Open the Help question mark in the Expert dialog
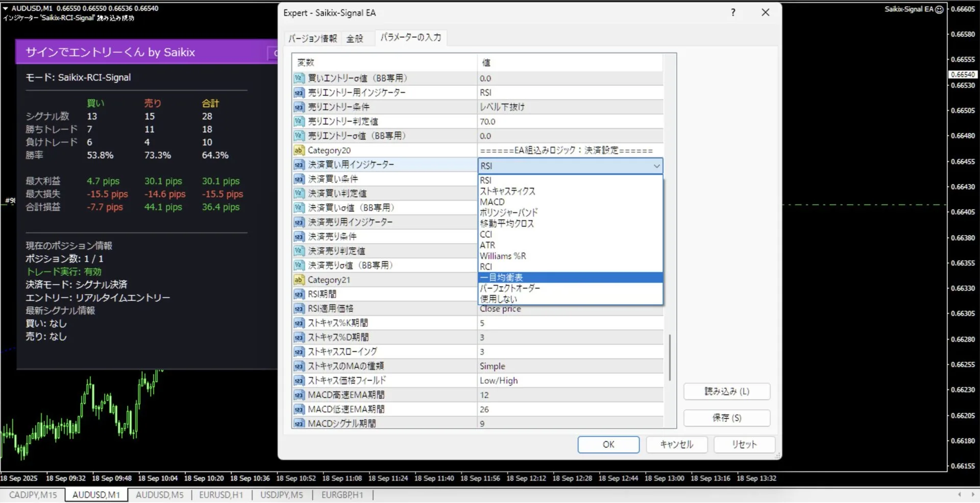Image resolution: width=980 pixels, height=503 pixels. click(x=733, y=12)
